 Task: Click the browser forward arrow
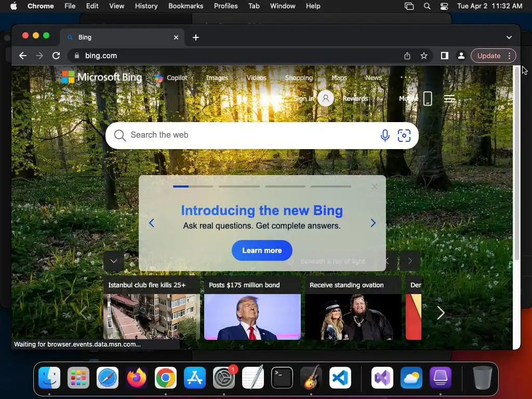39,56
